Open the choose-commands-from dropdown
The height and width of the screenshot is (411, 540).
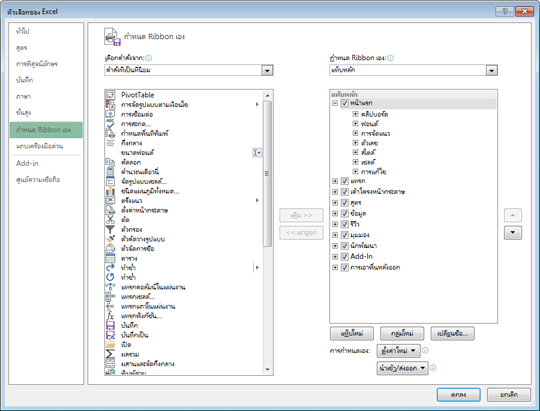pos(267,70)
